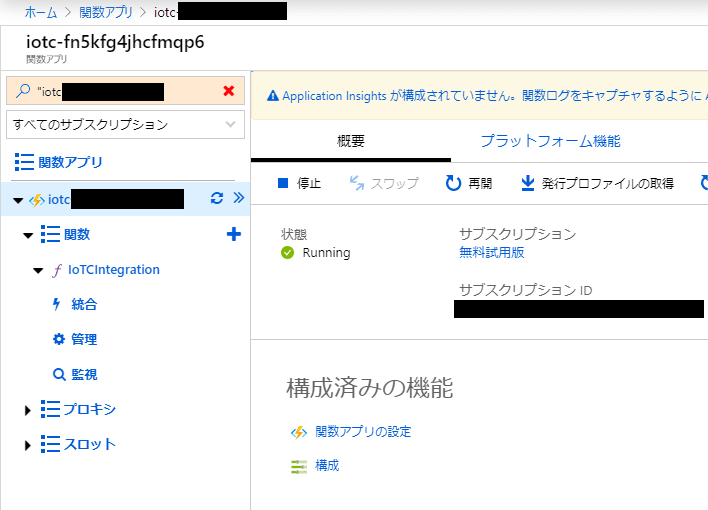This screenshot has width=708, height=510.
Task: Click the search magnifier icon
Action: (x=23, y=91)
